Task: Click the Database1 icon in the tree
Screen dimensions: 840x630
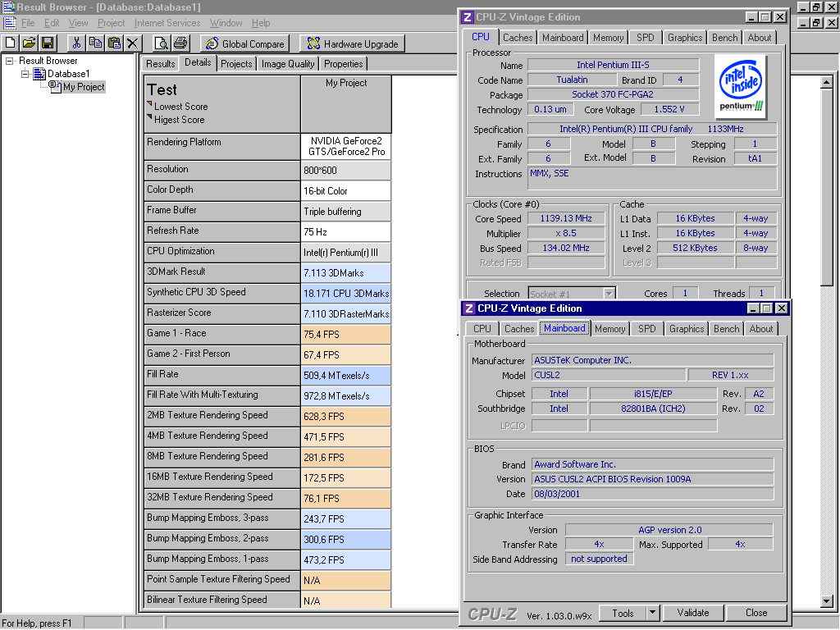Action: coord(39,73)
